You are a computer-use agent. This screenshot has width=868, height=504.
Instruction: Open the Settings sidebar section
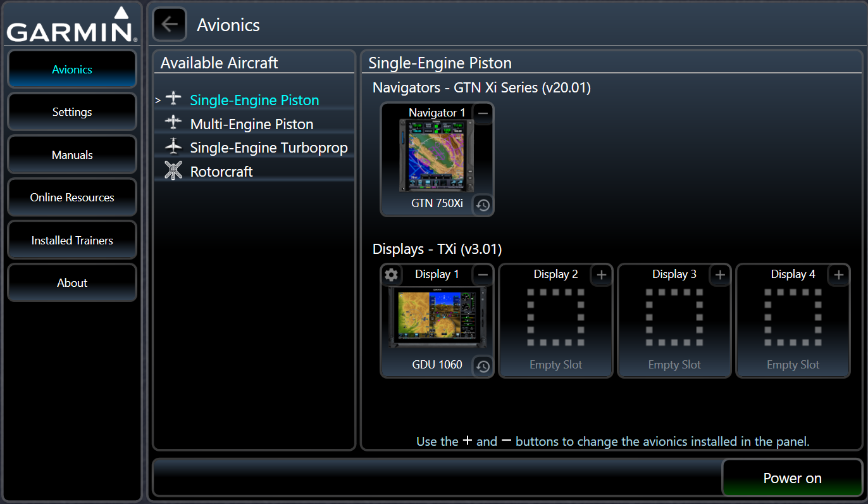click(72, 112)
